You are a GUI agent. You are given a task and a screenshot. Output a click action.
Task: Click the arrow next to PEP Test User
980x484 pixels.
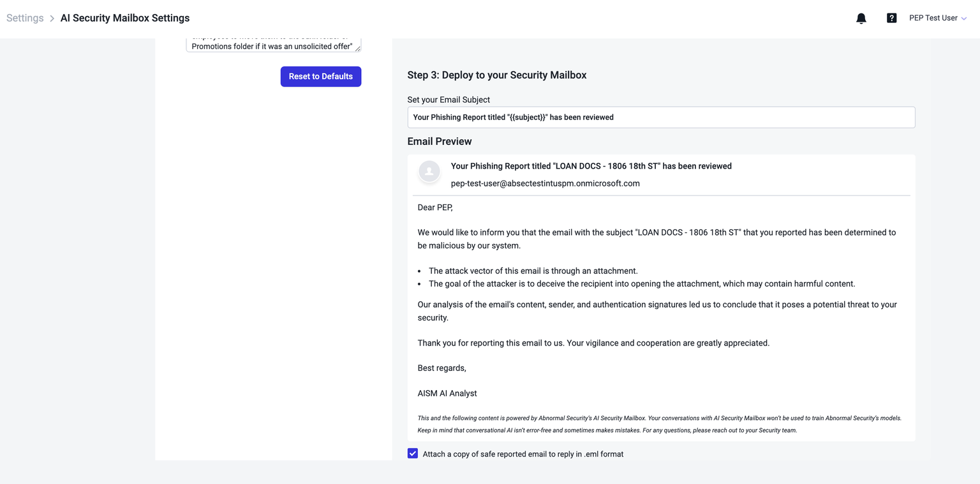[963, 19]
